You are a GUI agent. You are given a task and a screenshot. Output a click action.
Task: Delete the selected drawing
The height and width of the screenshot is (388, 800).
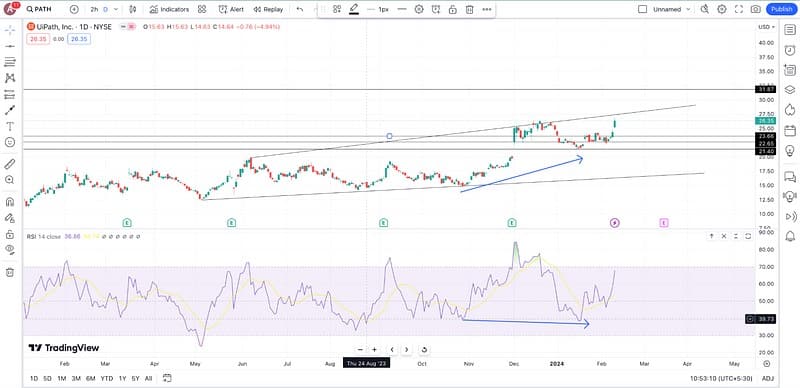click(x=469, y=9)
